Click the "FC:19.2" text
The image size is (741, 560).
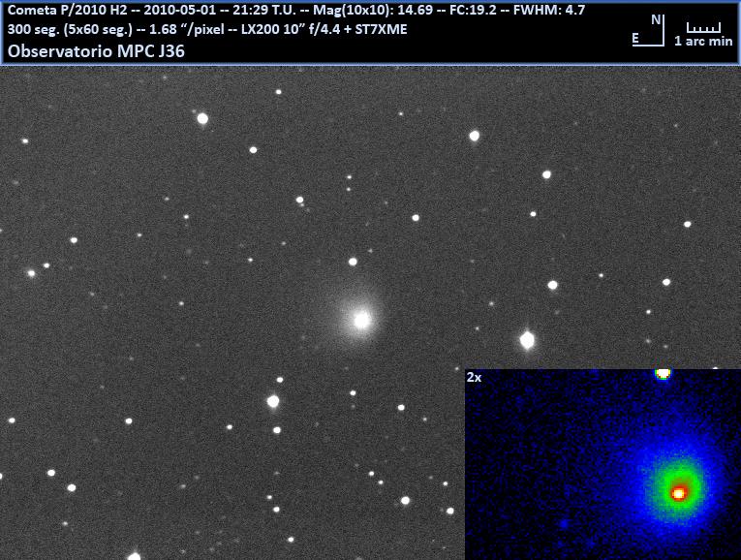[473, 10]
